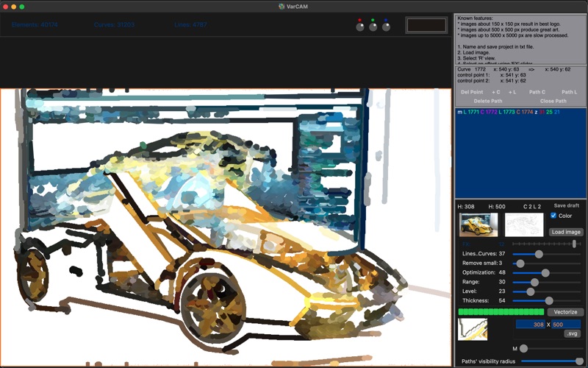Click Del Point
This screenshot has width=588, height=368.
(x=472, y=92)
